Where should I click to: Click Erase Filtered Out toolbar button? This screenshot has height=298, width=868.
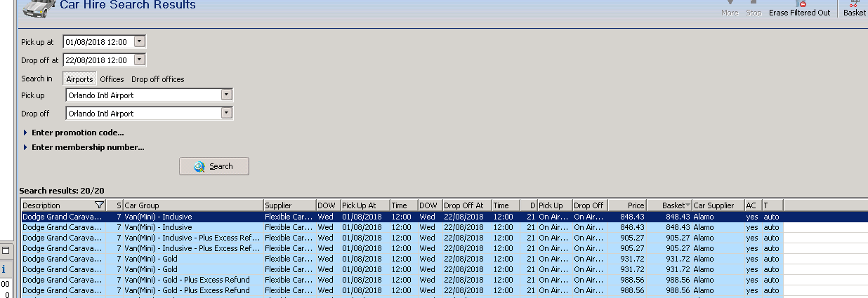point(799,8)
